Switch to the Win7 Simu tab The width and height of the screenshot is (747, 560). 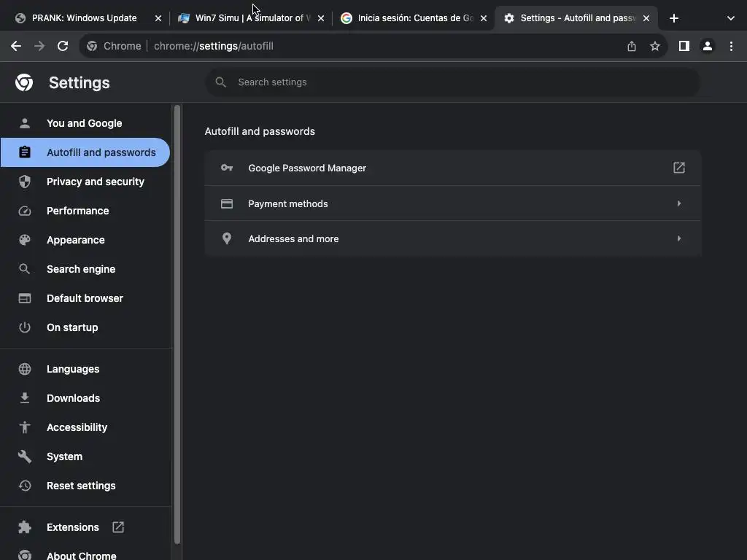pos(248,18)
